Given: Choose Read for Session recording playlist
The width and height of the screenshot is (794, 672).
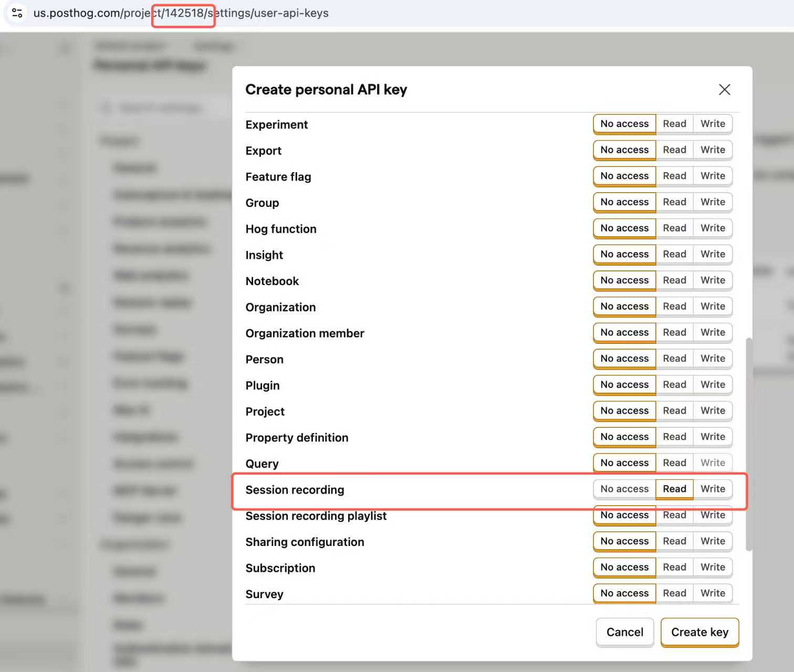Looking at the screenshot, I should [x=674, y=516].
